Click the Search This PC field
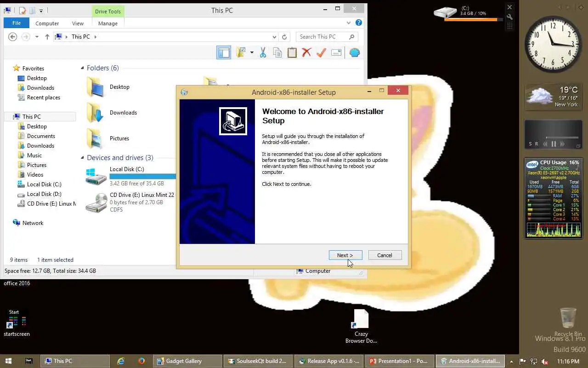 tap(327, 37)
